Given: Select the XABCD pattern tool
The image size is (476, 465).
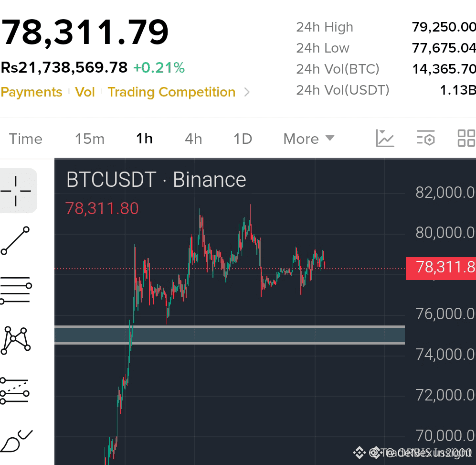Looking at the screenshot, I should coord(16,340).
